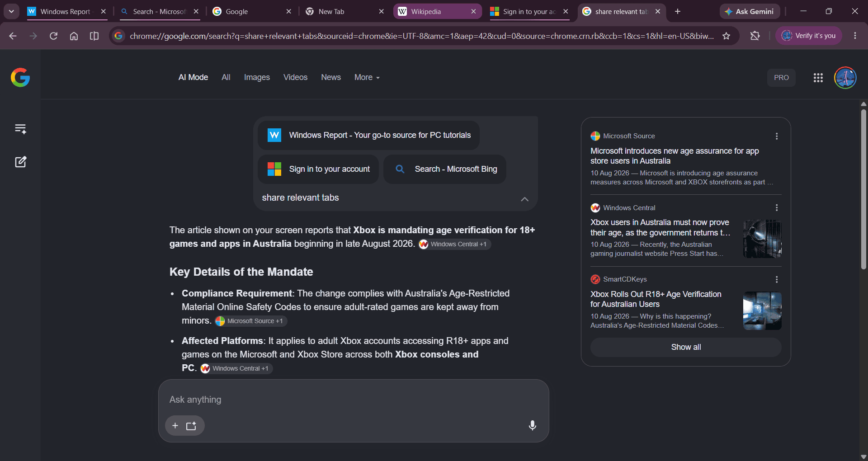Screen dimensions: 868x461
Task: Open the extensions icon
Action: coord(755,36)
